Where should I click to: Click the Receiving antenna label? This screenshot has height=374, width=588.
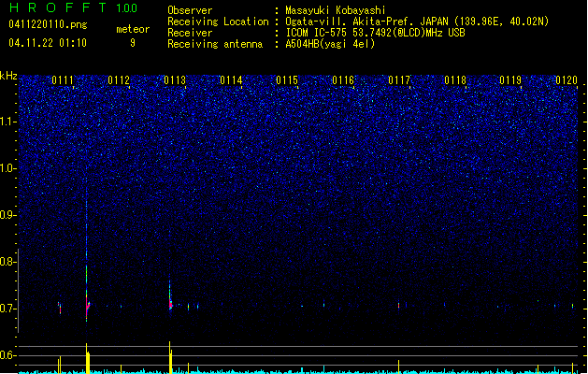click(x=215, y=44)
